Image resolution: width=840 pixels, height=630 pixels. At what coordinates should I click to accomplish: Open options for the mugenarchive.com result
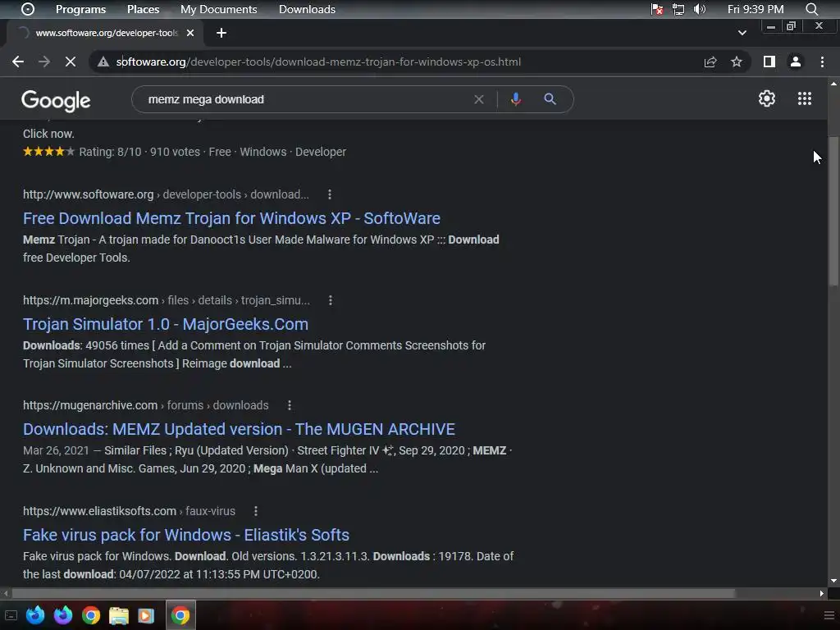[x=290, y=405]
